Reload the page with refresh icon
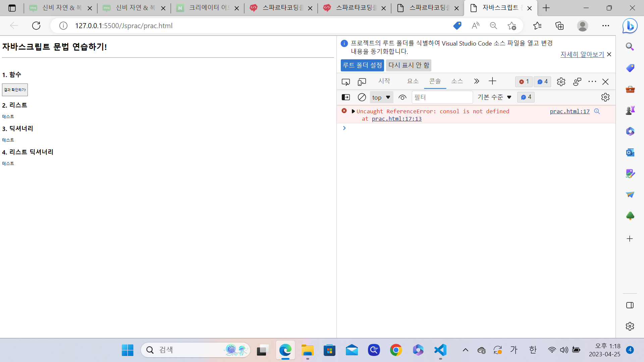 coord(36,26)
